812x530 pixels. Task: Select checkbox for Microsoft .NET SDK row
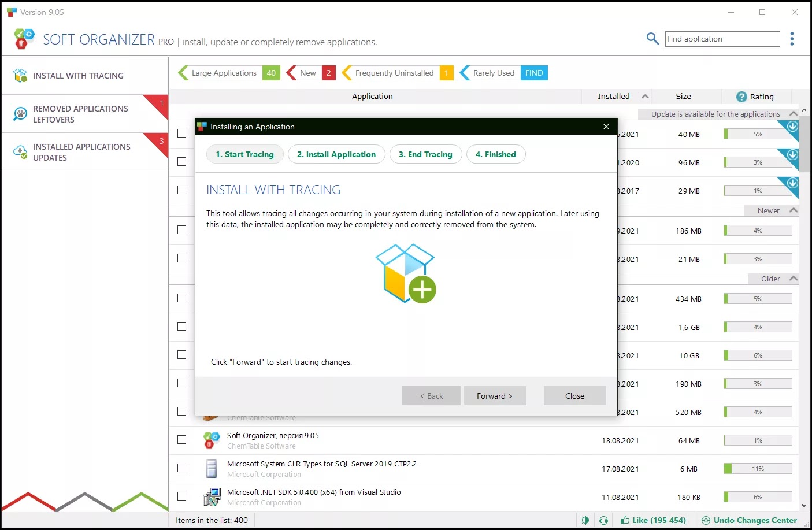point(181,496)
